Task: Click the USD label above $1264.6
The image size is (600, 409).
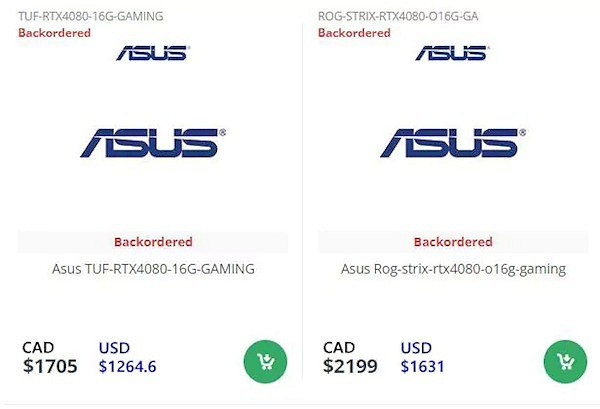Action: pyautogui.click(x=115, y=348)
